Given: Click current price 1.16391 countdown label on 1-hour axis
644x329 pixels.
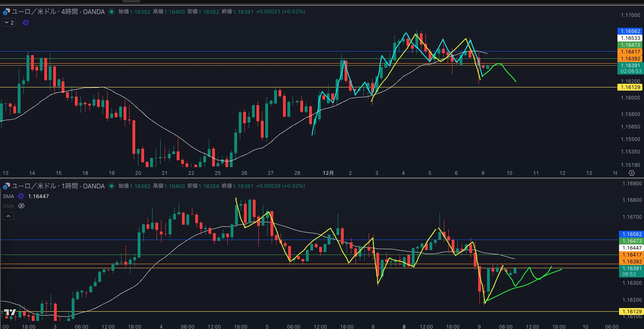Looking at the screenshot, I should 631,271.
